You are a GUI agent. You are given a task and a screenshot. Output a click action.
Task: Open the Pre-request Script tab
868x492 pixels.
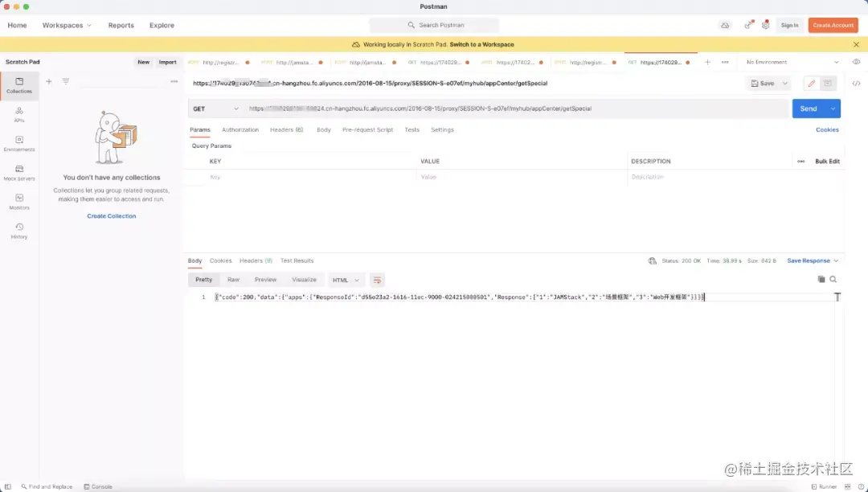click(x=367, y=130)
